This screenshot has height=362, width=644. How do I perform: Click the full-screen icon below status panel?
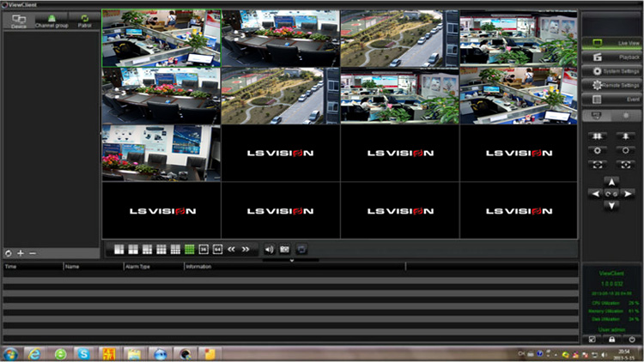click(x=592, y=340)
